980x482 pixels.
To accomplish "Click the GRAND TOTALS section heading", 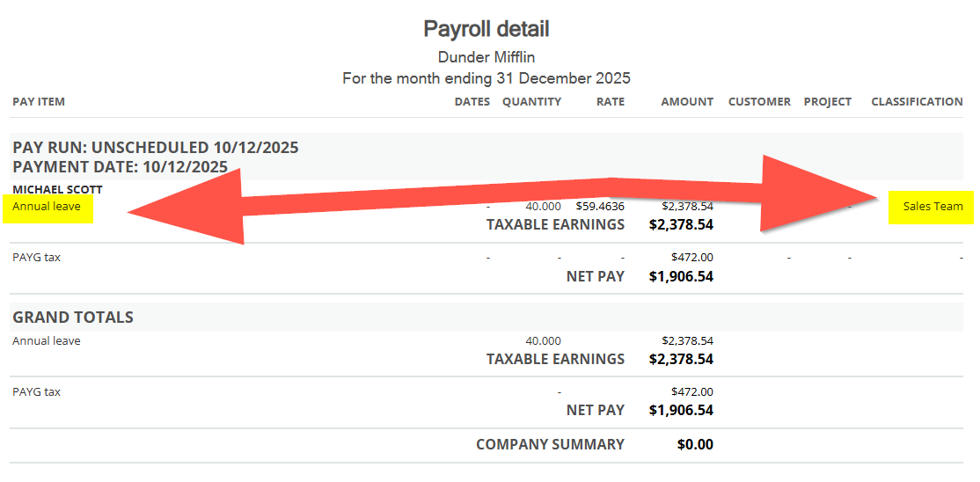I will point(72,317).
